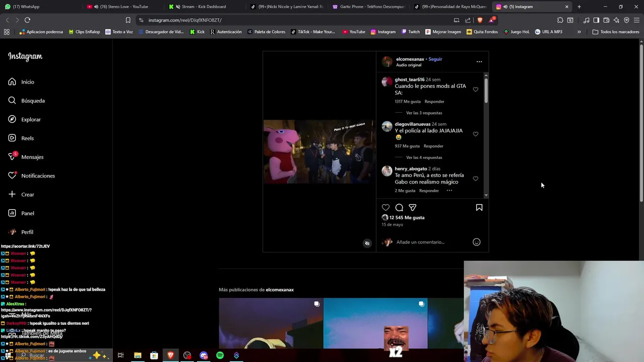The width and height of the screenshot is (644, 362).
Task: Open first thumbnail in more posts
Action: pyautogui.click(x=271, y=323)
